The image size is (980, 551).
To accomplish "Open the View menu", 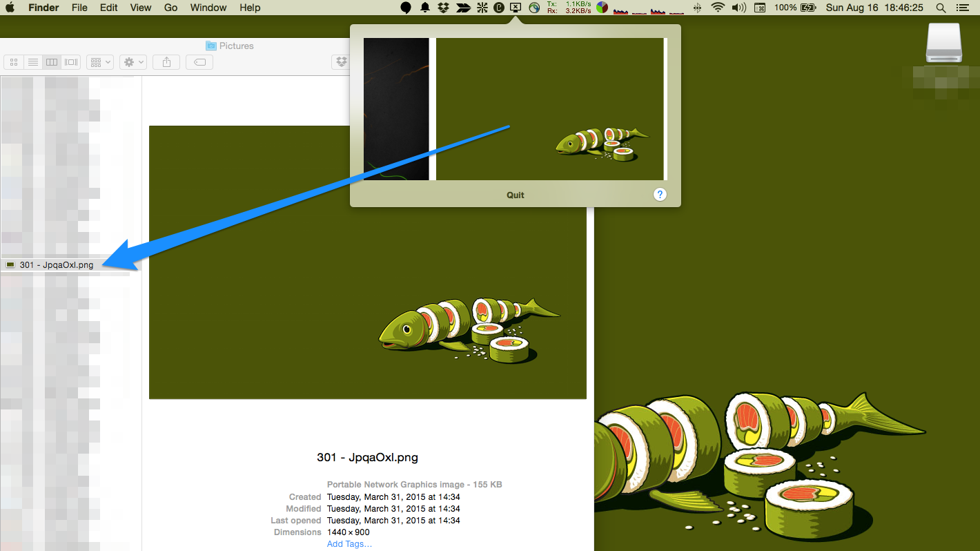I will click(x=141, y=8).
